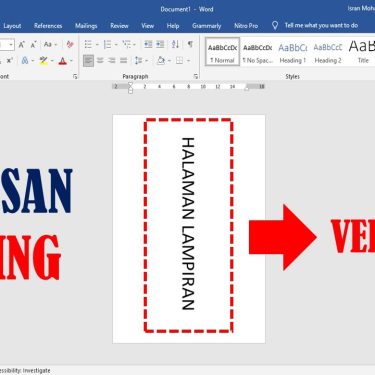Screen dimensions: 375x375
Task: Apply the No Spacing style
Action: (258, 52)
